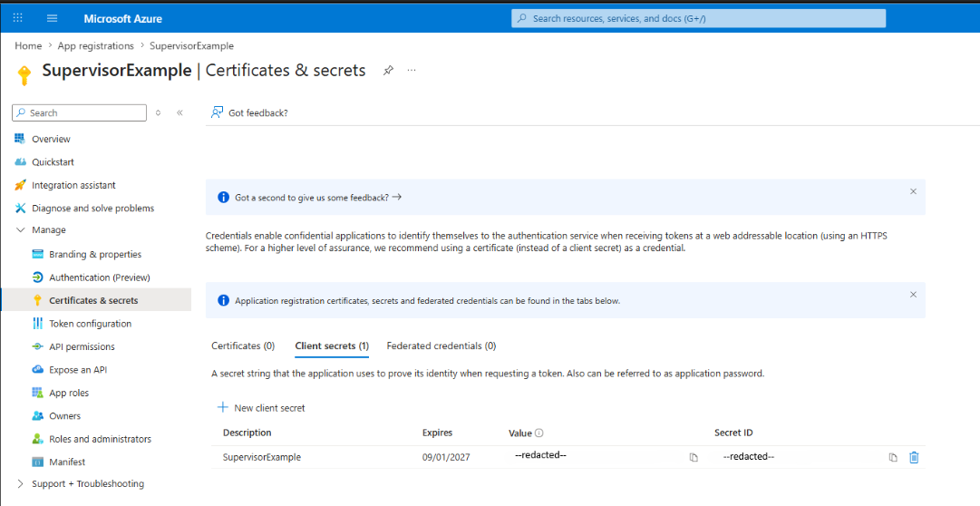This screenshot has width=980, height=506.
Task: Focus the sidebar Search field
Action: pos(80,112)
